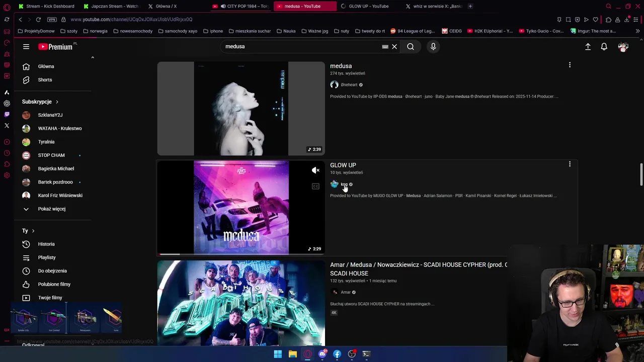
Task: Start voice search with the microphone
Action: click(433, 47)
